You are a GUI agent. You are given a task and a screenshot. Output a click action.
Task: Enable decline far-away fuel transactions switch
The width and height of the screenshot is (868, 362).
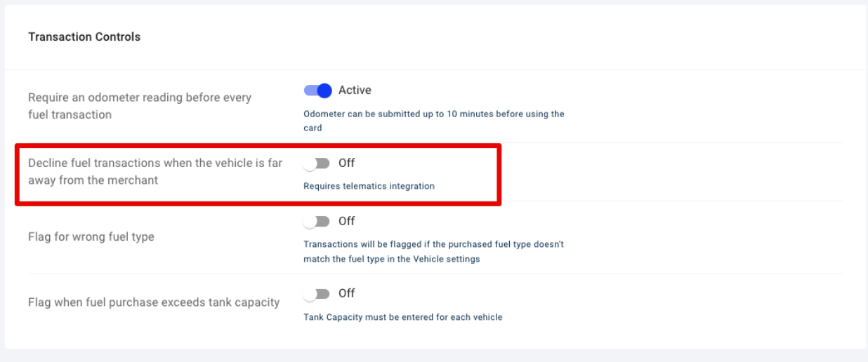(317, 163)
